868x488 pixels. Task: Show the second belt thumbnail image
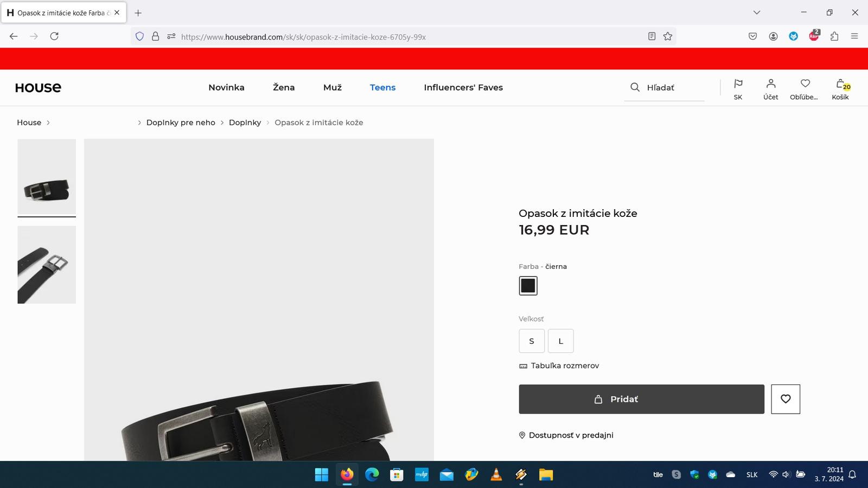pos(47,265)
